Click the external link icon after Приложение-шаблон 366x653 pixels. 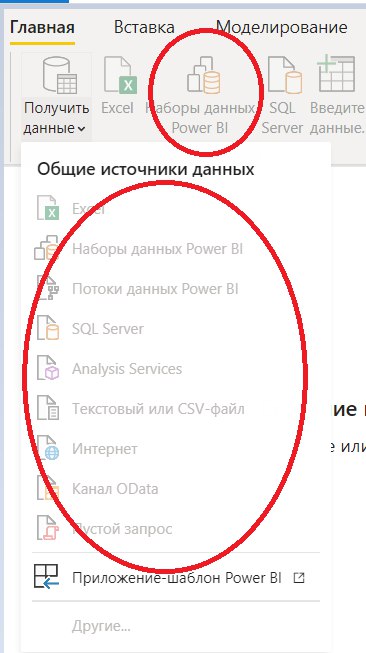(299, 578)
